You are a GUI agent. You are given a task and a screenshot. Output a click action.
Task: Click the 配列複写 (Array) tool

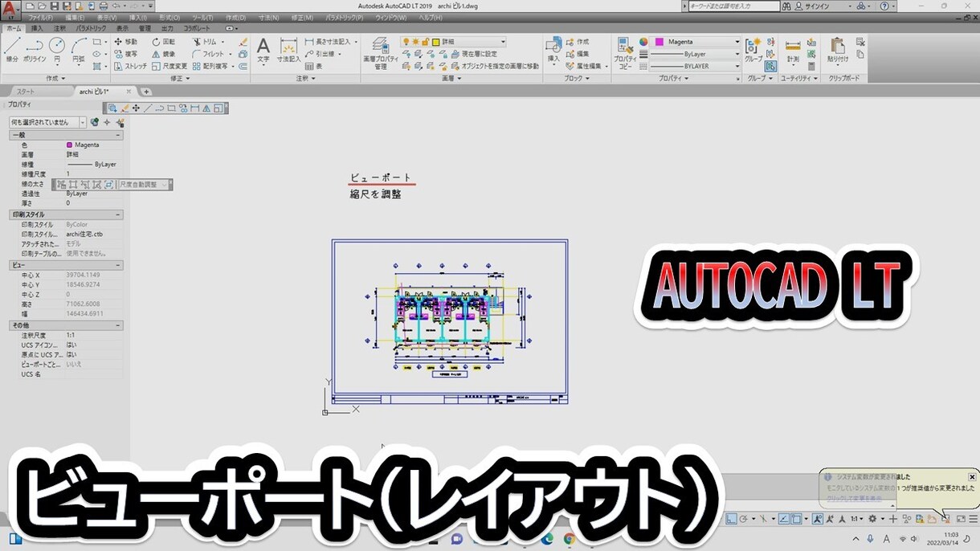coord(210,66)
